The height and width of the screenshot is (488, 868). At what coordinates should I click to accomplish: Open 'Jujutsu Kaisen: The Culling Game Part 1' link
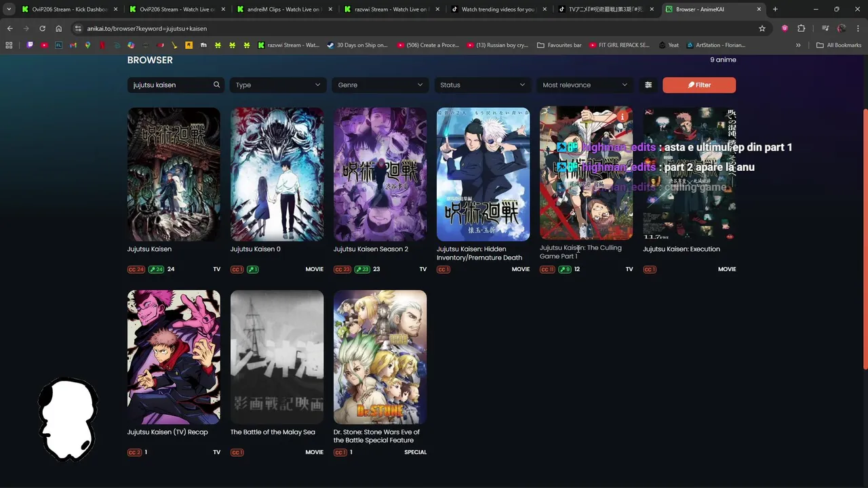click(x=580, y=251)
